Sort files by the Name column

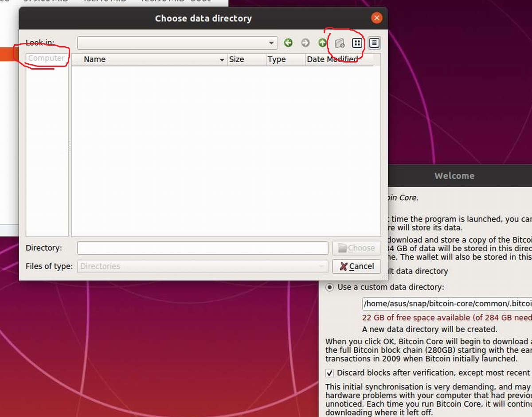pos(149,59)
